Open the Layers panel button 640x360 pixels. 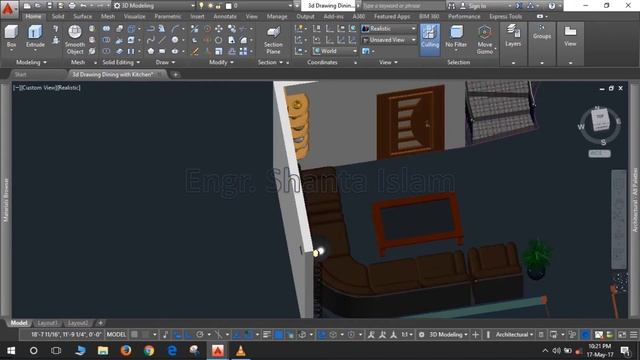513,36
